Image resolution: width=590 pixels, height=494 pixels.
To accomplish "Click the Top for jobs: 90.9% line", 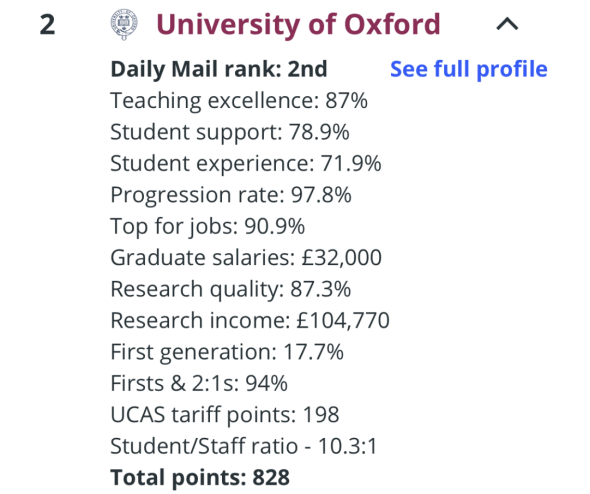I will pos(208,226).
